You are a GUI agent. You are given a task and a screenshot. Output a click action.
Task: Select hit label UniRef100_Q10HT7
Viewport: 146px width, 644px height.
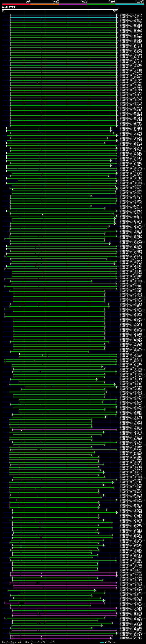tap(131, 180)
